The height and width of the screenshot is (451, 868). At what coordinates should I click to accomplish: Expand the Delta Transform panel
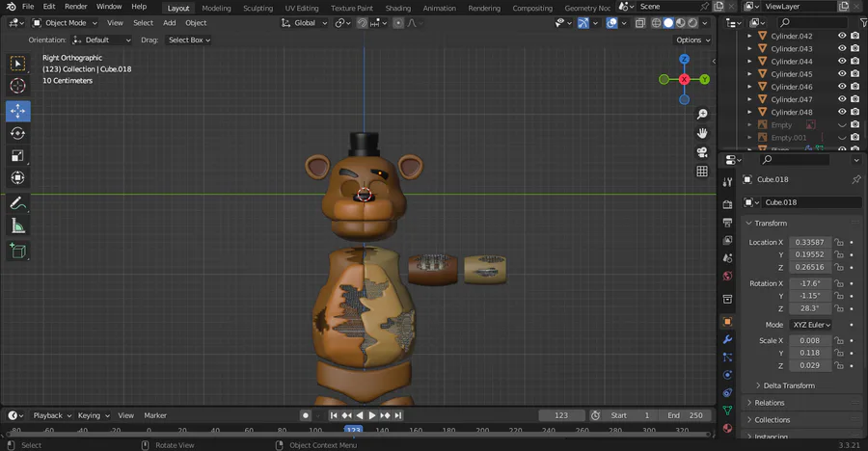point(789,385)
